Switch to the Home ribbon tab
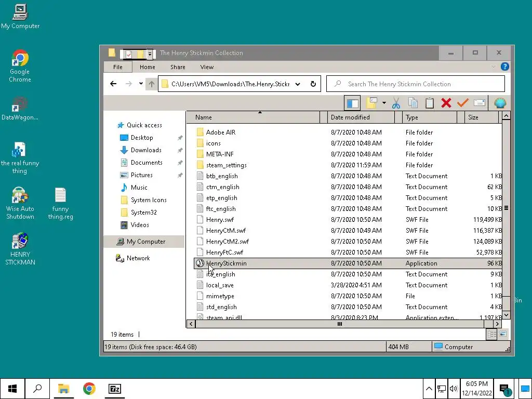This screenshot has width=532, height=399. tap(147, 67)
